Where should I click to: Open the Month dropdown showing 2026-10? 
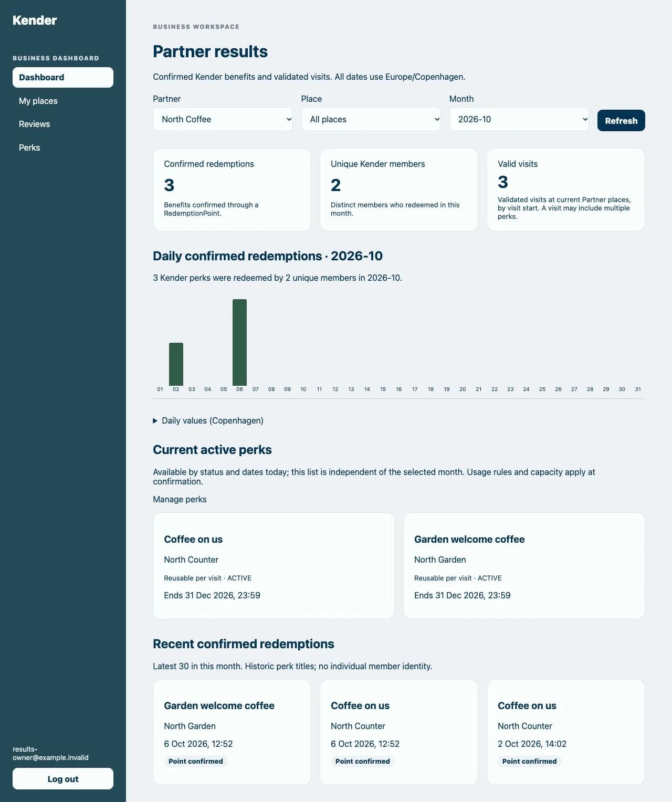(x=519, y=119)
